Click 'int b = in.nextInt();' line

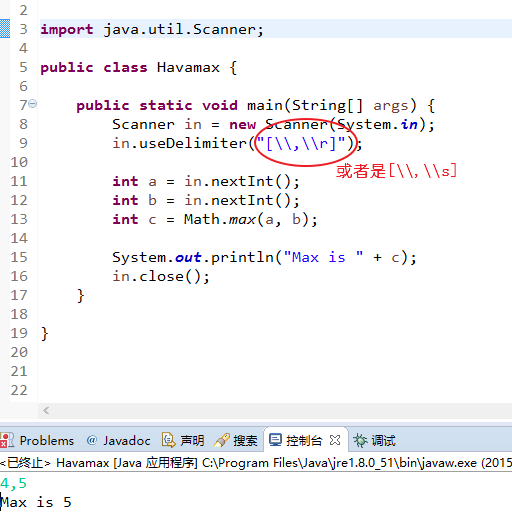(206, 201)
